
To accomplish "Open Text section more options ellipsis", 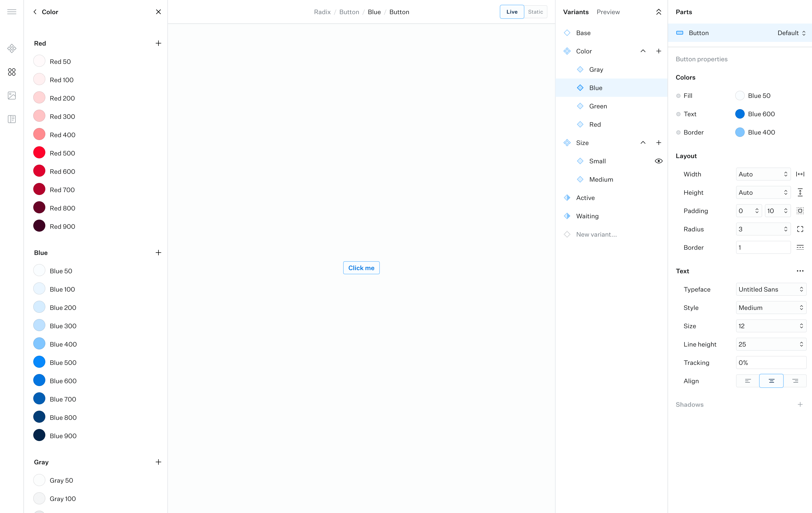I will tap(800, 271).
